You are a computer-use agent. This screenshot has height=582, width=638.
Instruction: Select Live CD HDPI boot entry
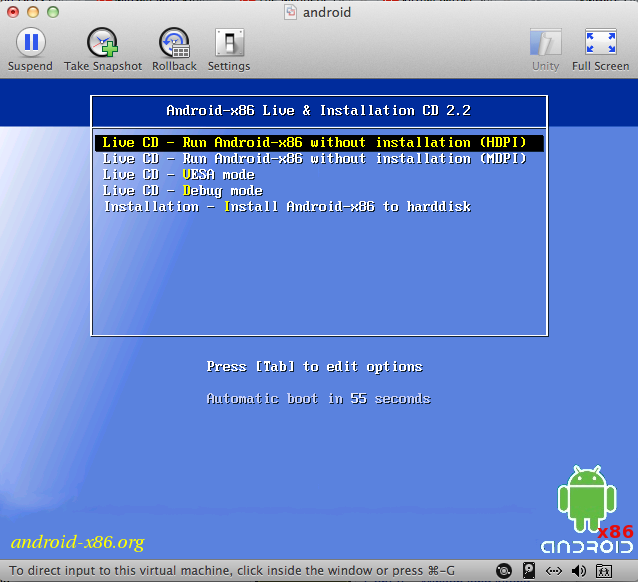click(319, 143)
